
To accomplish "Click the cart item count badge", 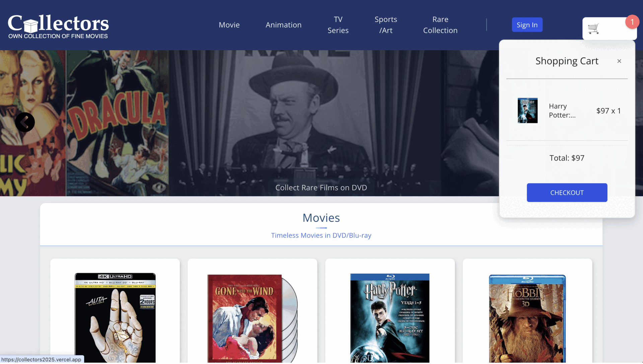I will tap(632, 22).
